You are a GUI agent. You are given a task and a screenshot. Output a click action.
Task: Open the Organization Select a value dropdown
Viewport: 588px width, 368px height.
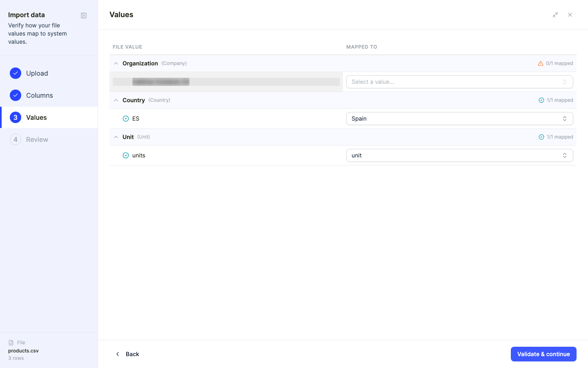460,82
